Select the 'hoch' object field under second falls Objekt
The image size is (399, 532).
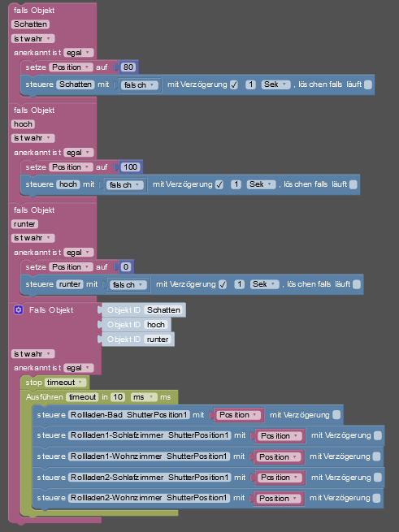[x=23, y=124]
